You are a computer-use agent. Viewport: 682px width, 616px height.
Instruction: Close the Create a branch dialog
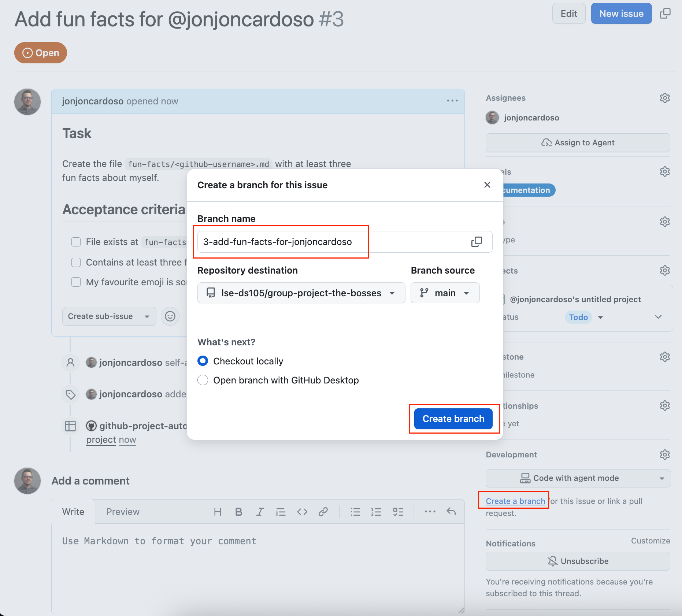(x=487, y=185)
